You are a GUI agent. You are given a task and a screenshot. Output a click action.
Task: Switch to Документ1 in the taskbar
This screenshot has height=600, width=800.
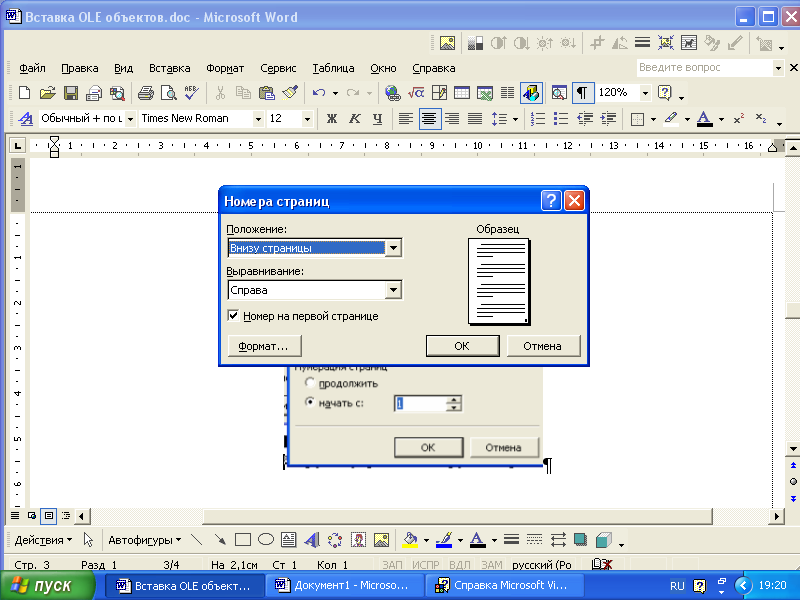point(345,585)
